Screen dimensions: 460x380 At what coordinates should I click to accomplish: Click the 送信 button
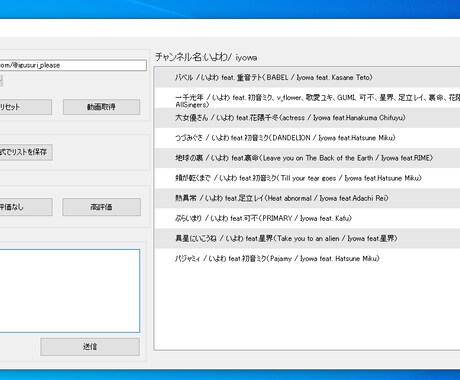[90, 347]
